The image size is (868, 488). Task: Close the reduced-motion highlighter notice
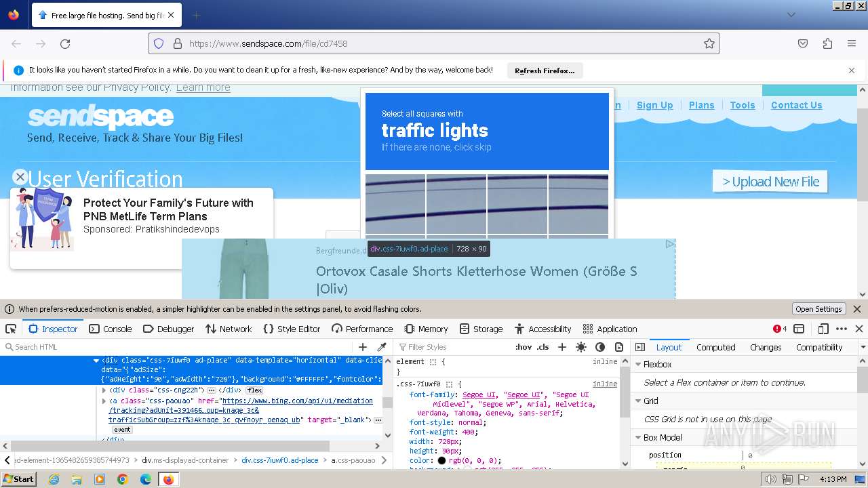point(856,309)
